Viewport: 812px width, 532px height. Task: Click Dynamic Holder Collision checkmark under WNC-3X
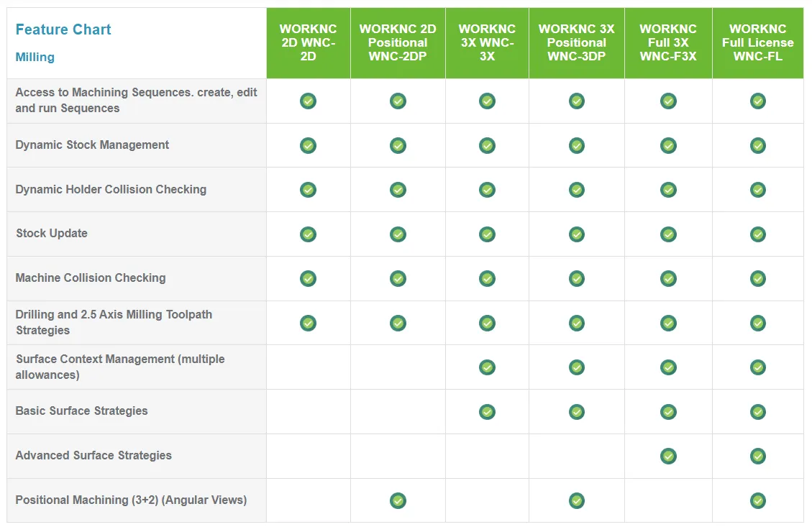pyautogui.click(x=487, y=190)
